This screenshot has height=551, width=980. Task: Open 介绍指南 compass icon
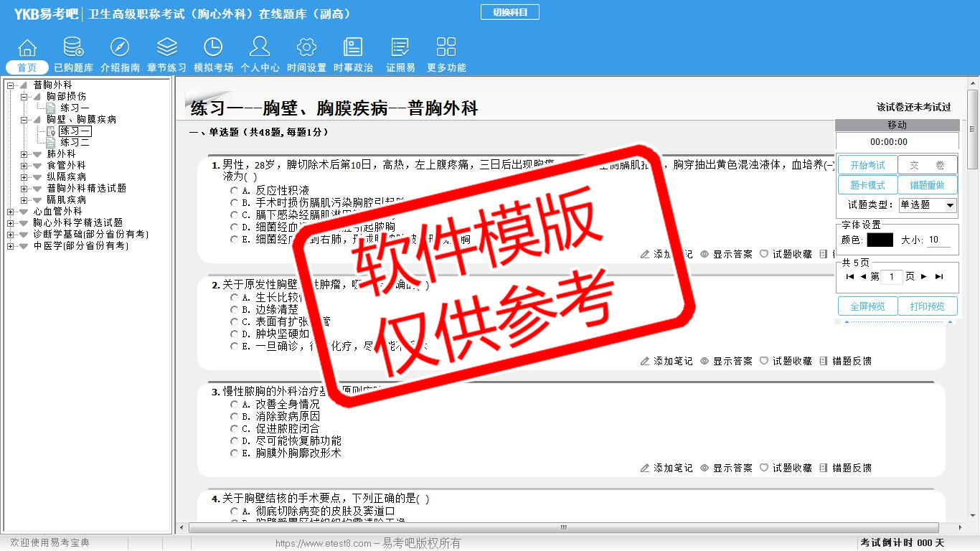click(x=120, y=48)
